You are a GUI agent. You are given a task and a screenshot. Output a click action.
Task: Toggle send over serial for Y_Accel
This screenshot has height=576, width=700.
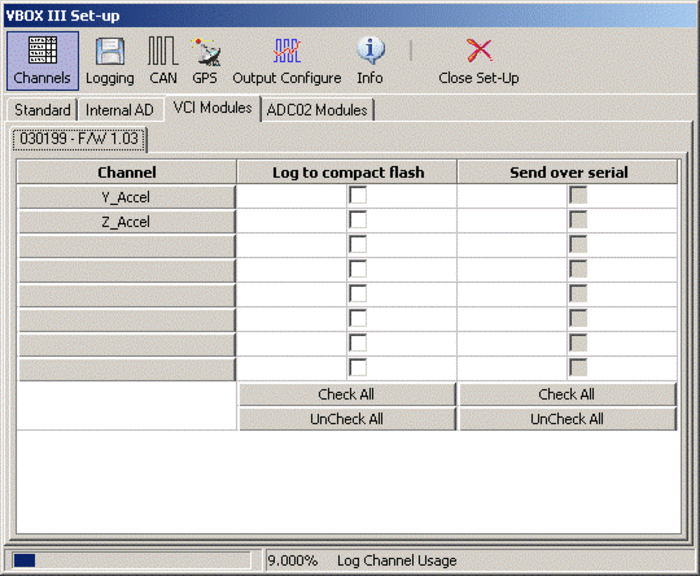click(x=578, y=196)
